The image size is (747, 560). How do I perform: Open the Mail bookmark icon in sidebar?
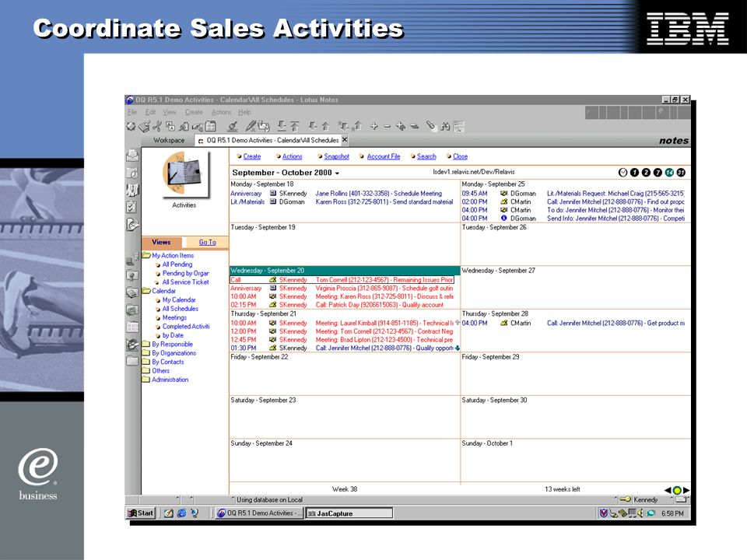(132, 156)
